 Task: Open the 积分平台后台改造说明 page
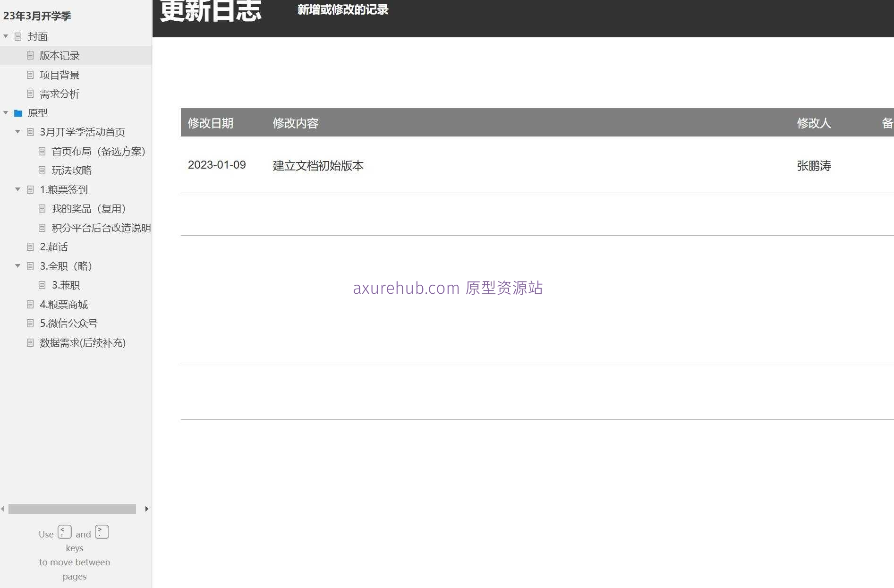tap(101, 228)
